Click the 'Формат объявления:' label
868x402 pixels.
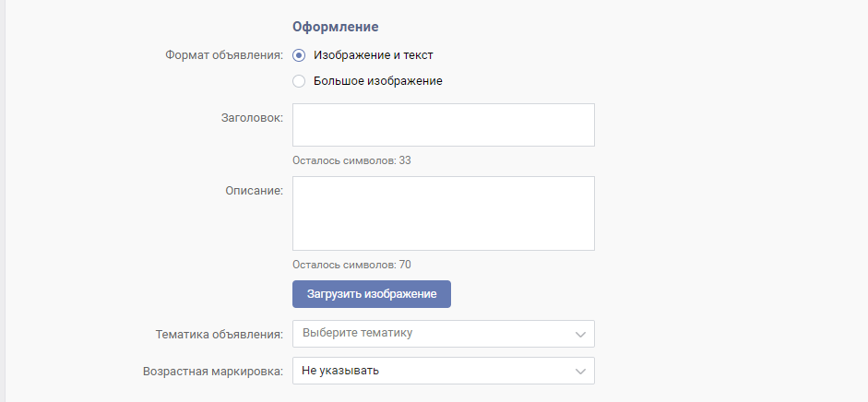point(224,56)
